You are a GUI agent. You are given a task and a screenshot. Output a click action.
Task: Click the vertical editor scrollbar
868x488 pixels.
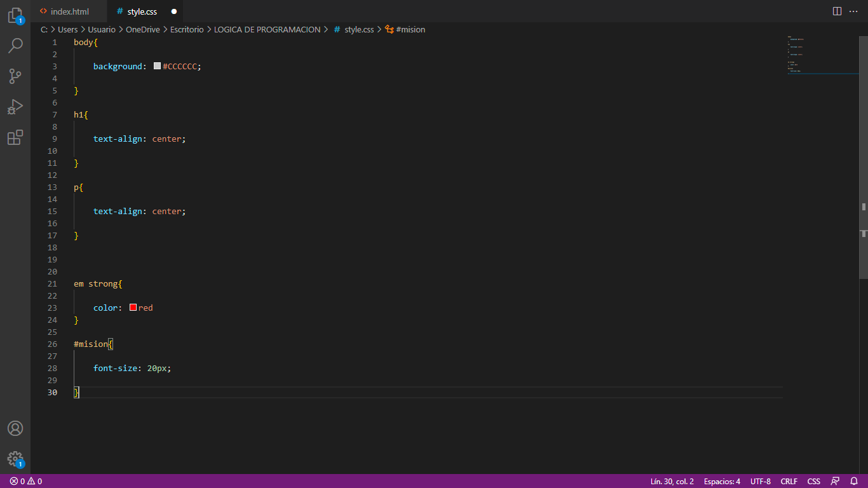[864, 158]
